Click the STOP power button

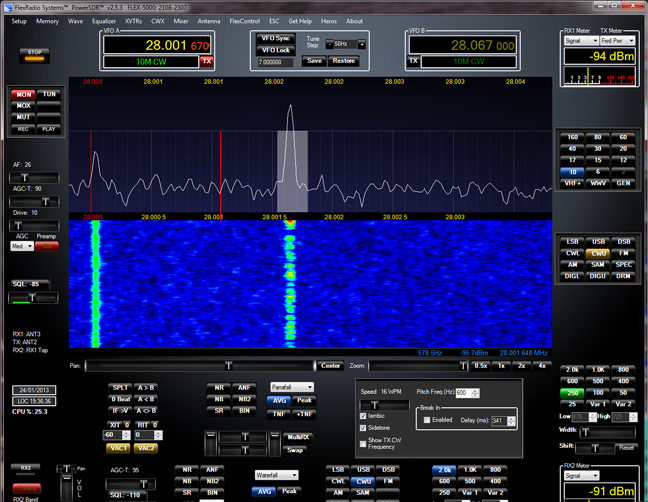[x=34, y=55]
